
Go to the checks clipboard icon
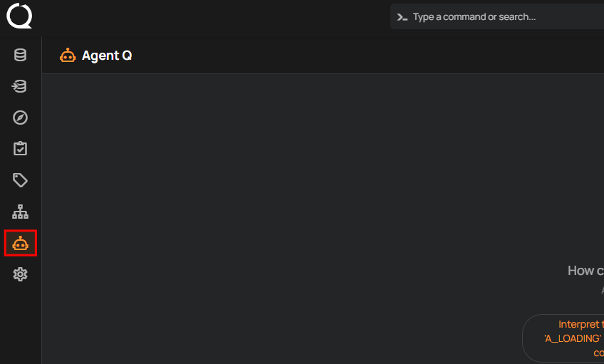point(20,149)
